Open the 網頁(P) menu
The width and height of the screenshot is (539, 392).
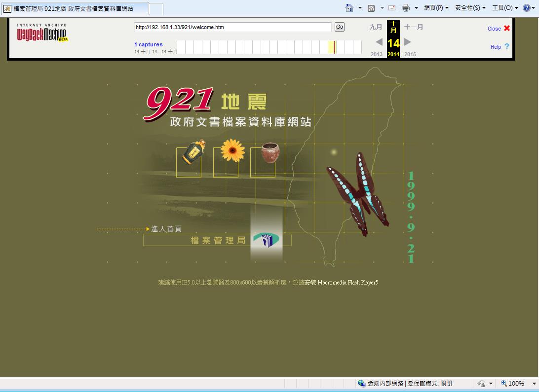[436, 8]
